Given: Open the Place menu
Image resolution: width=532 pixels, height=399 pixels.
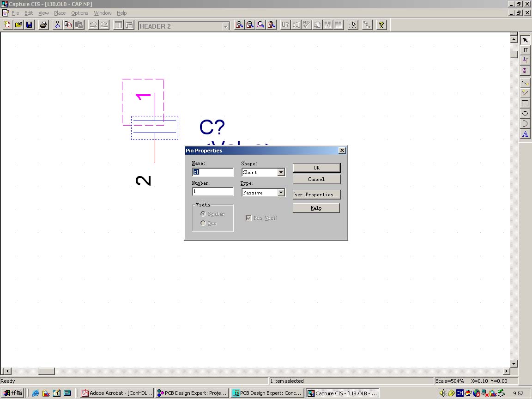Looking at the screenshot, I should point(60,13).
